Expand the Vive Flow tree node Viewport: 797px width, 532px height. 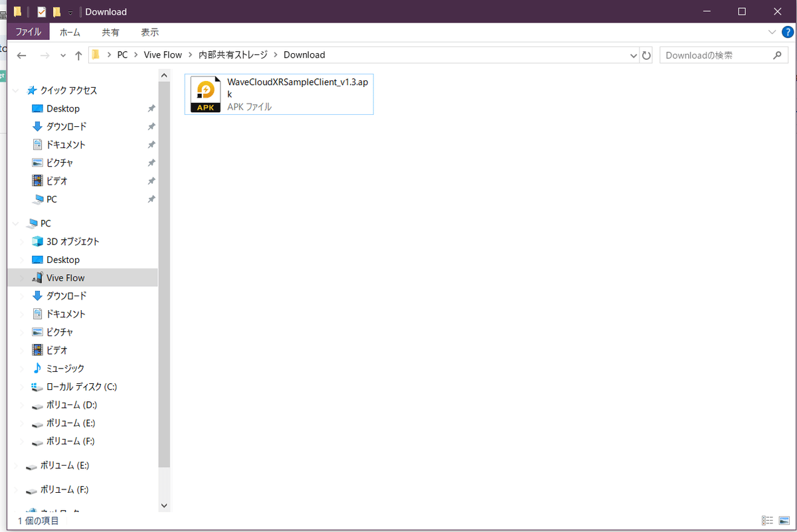point(21,278)
